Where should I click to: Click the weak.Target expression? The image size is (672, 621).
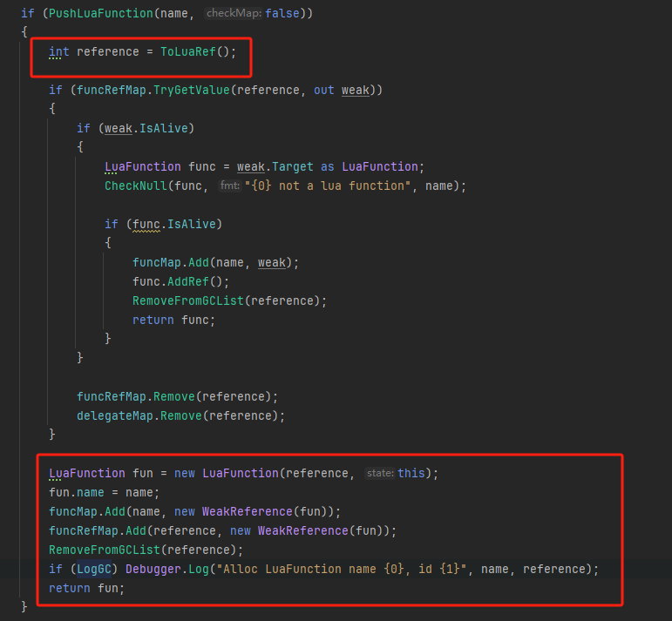coord(275,166)
